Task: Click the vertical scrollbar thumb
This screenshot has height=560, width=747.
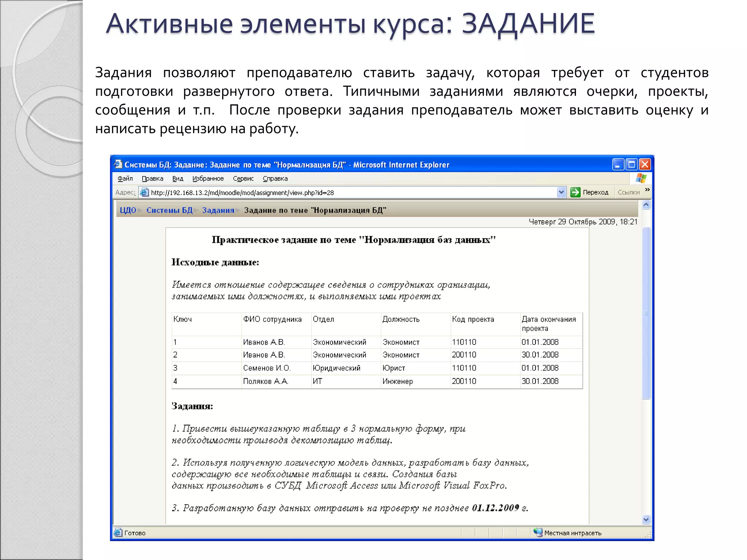Action: click(x=646, y=313)
